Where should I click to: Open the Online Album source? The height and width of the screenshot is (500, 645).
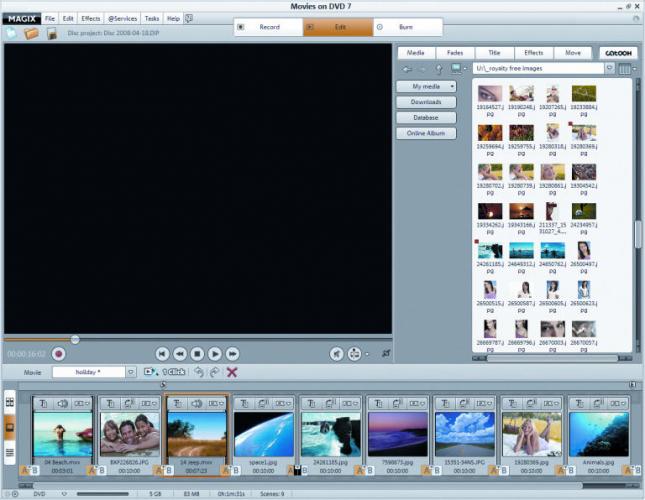pyautogui.click(x=426, y=133)
